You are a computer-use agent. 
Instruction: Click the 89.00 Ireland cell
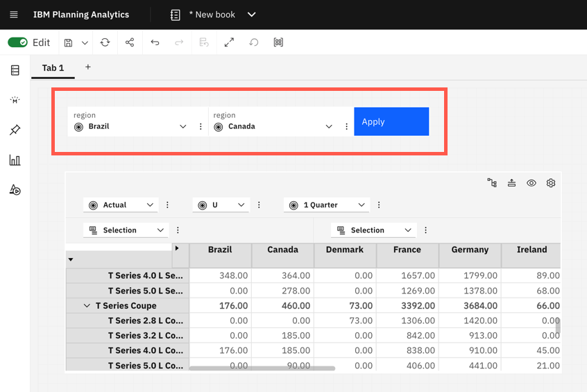pos(531,275)
